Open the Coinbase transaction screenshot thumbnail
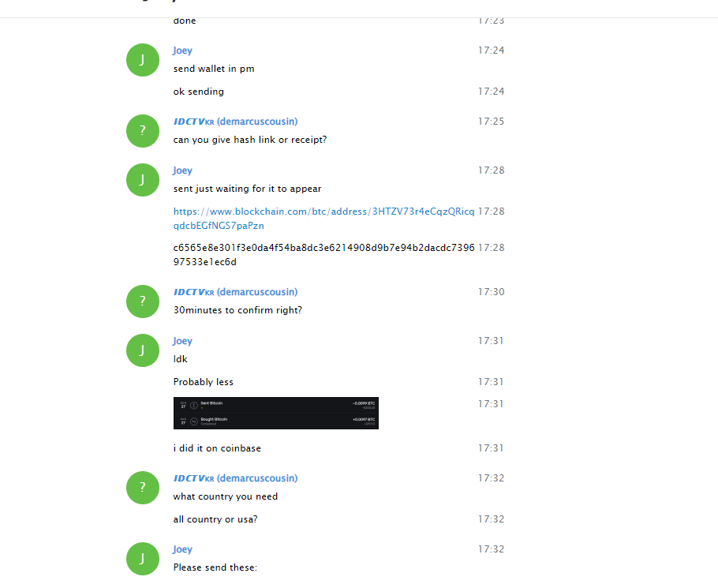This screenshot has width=718, height=588. pos(275,413)
